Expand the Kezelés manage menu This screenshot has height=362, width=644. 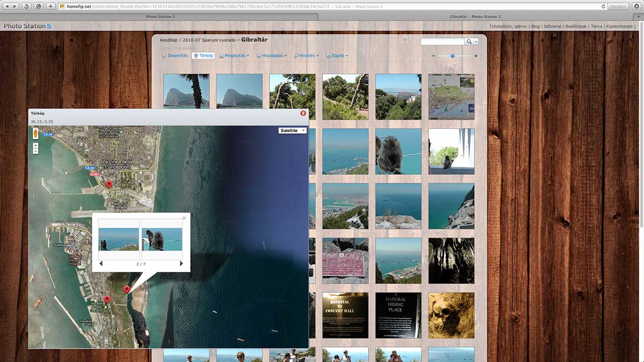306,56
